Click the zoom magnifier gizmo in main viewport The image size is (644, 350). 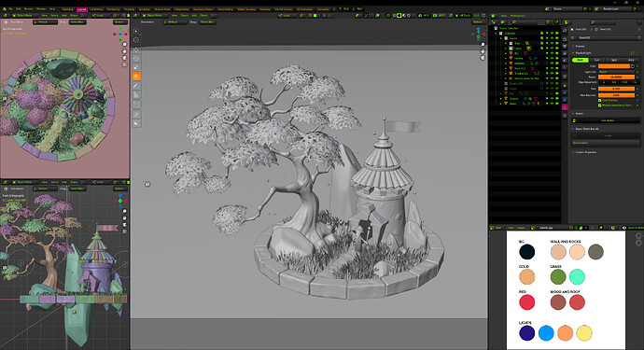point(483,45)
